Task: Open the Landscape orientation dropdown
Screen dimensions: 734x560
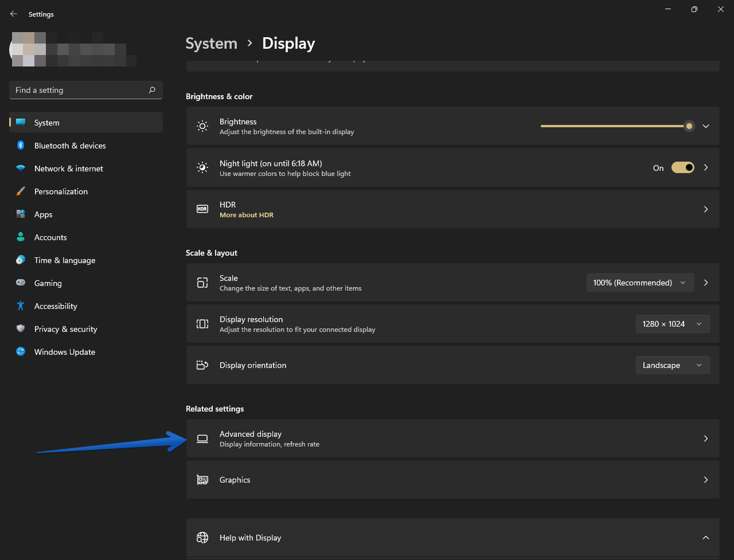Action: 673,365
